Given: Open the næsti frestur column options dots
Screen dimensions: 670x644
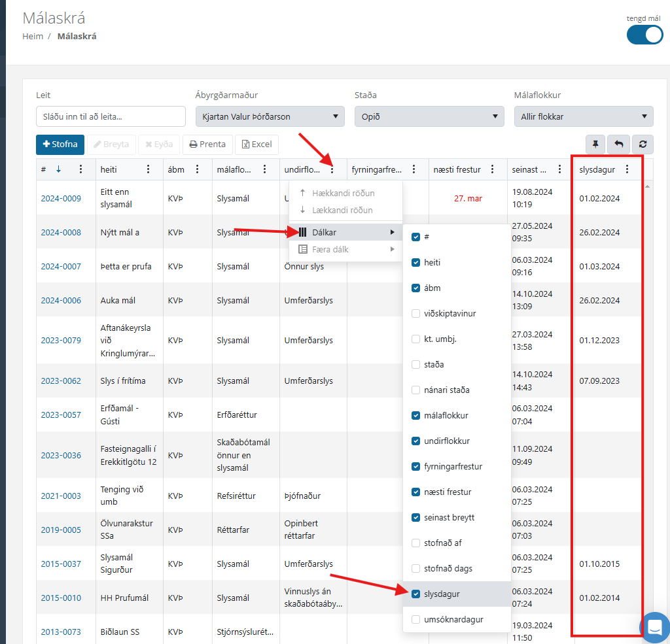Looking at the screenshot, I should (492, 169).
